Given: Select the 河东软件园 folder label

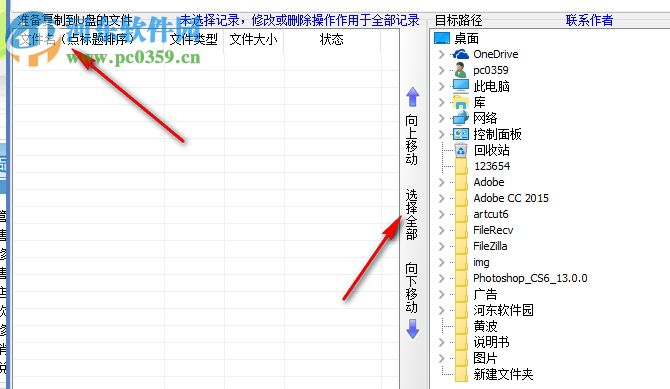Looking at the screenshot, I should [x=503, y=310].
